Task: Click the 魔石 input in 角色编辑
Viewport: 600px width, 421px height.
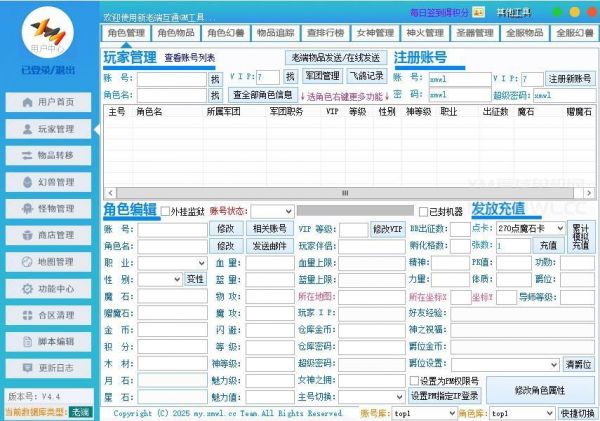Action: (173, 297)
